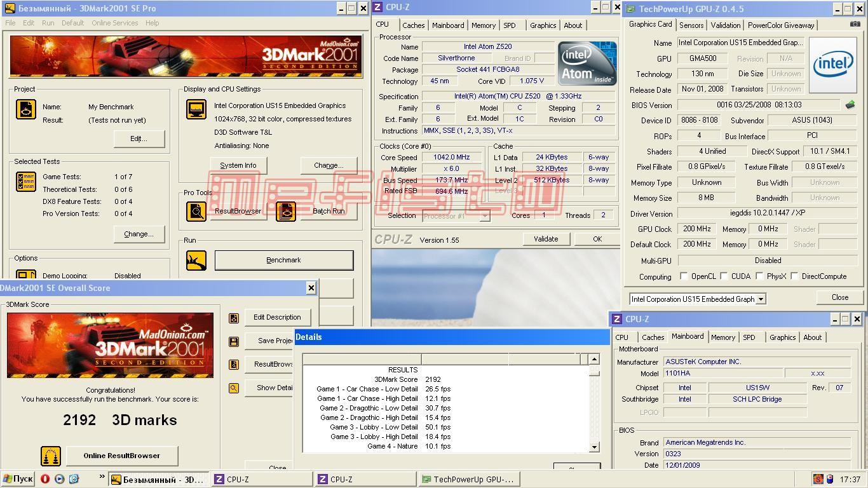
Task: Click the Options demo looping icon in 3DMark
Action: (26, 274)
